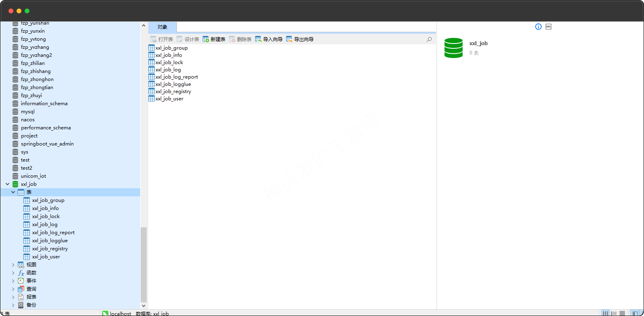The image size is (644, 316).
Task: Select the project database icon
Action: coord(15,136)
